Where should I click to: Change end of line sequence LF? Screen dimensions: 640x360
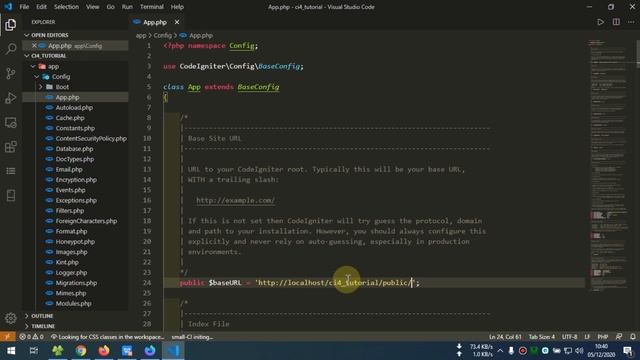[x=587, y=337]
